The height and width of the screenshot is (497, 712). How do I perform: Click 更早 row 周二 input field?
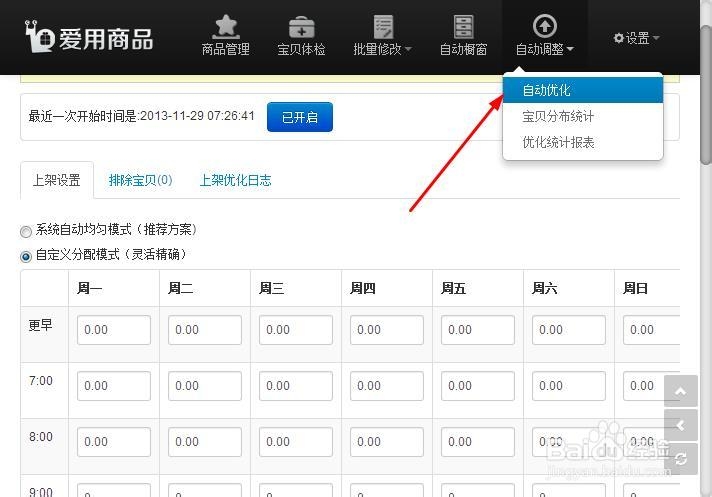pos(205,330)
